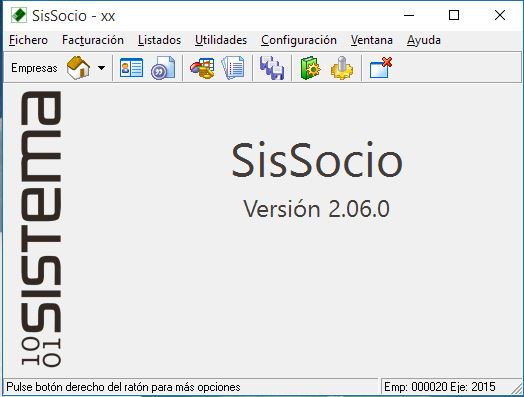Open the Ayuda menu

tap(424, 40)
